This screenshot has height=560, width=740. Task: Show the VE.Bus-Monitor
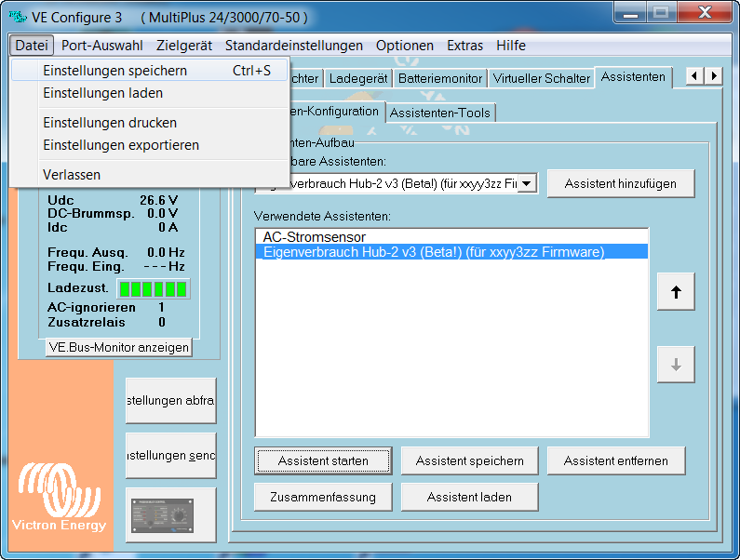pos(118,347)
